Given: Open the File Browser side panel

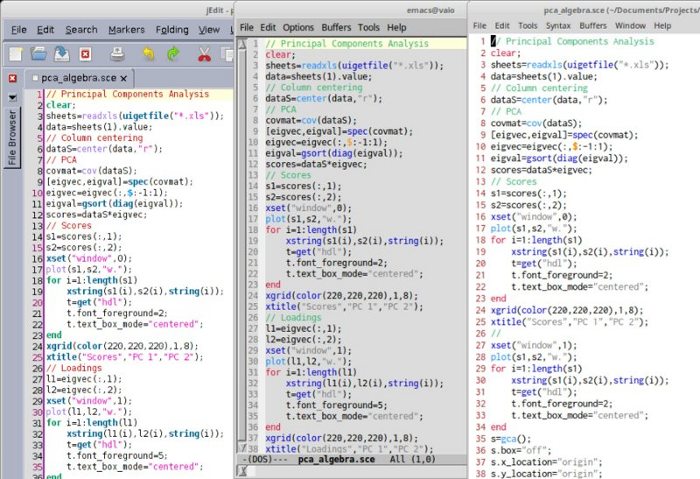Looking at the screenshot, I should pyautogui.click(x=11, y=136).
